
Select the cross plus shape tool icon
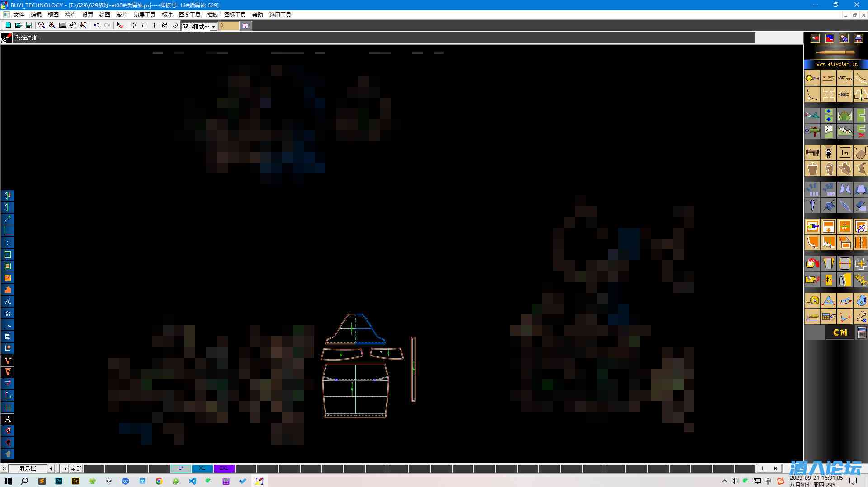tap(861, 263)
